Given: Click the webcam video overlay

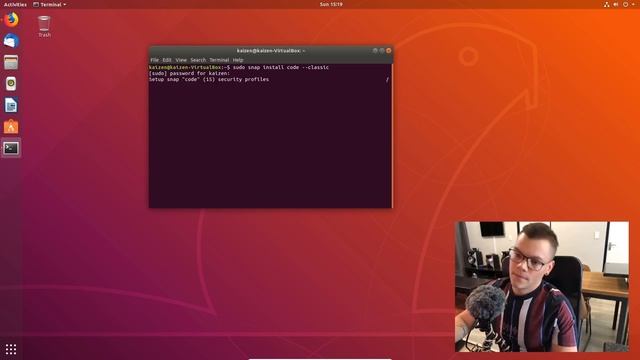Looking at the screenshot, I should pos(542,287).
